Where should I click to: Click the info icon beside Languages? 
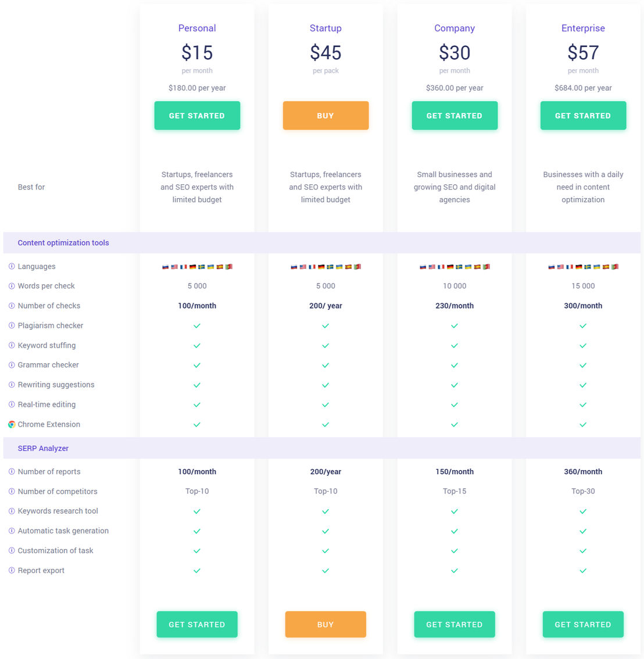pos(12,266)
